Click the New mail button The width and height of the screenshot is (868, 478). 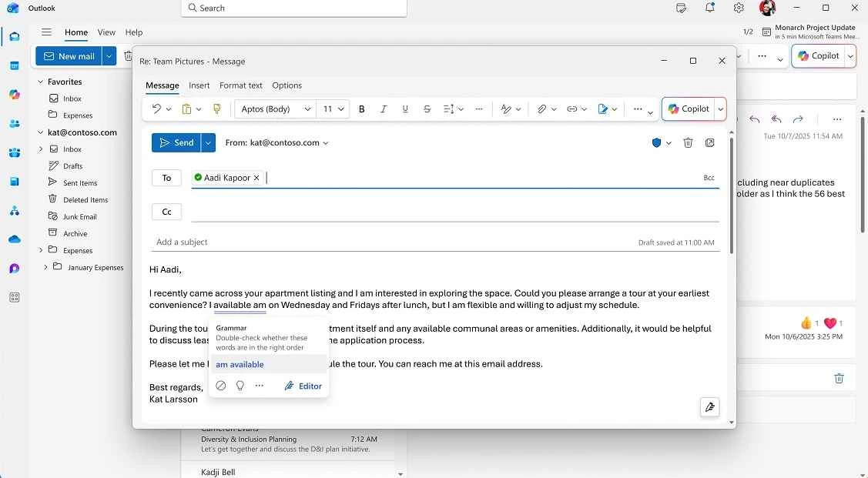click(x=69, y=56)
